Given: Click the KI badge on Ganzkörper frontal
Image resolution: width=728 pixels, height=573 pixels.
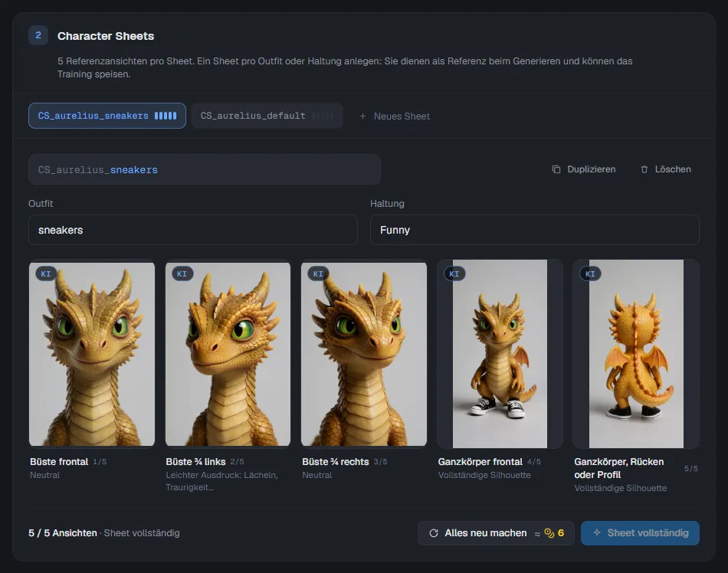Looking at the screenshot, I should (x=454, y=273).
